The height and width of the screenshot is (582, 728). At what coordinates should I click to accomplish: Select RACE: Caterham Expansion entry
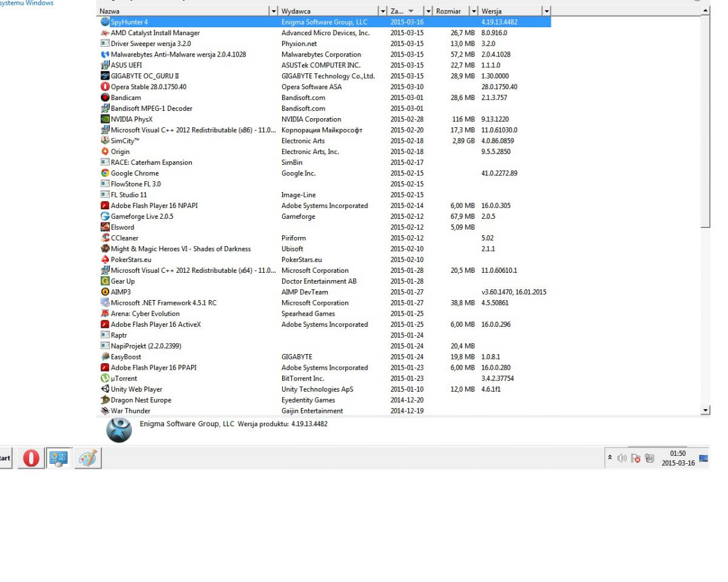coord(325,162)
